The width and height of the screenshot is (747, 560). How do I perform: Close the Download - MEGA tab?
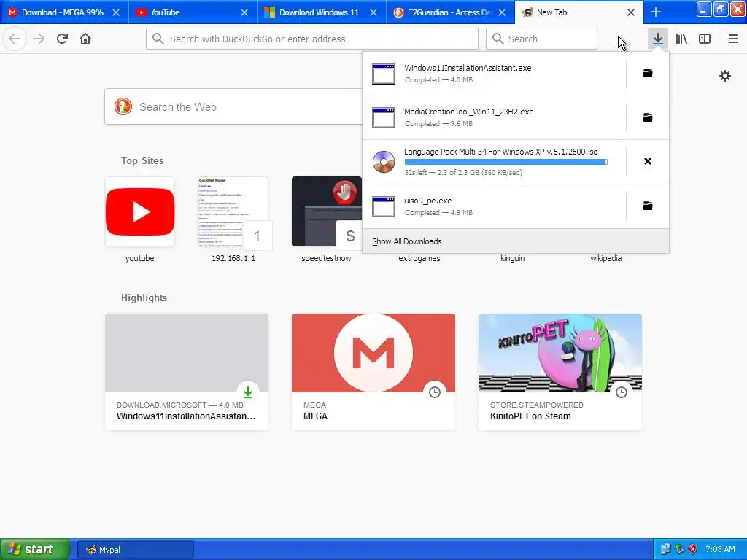(x=116, y=12)
